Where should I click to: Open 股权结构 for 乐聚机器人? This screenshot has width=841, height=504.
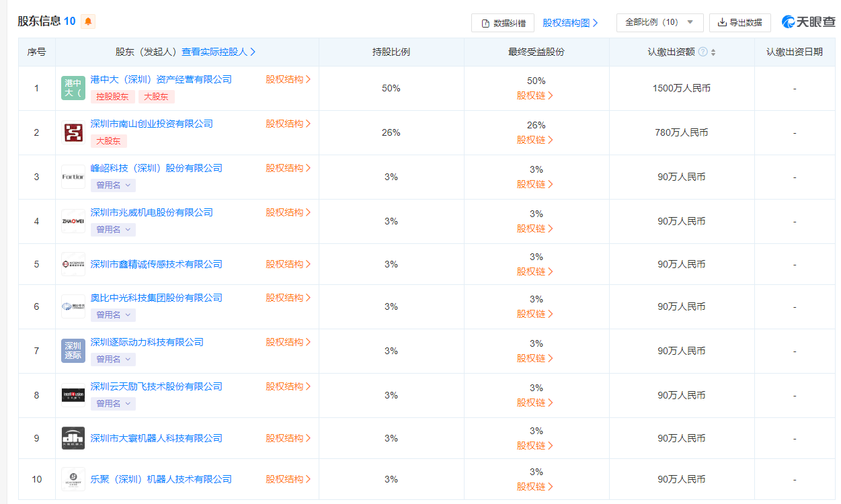tap(288, 479)
